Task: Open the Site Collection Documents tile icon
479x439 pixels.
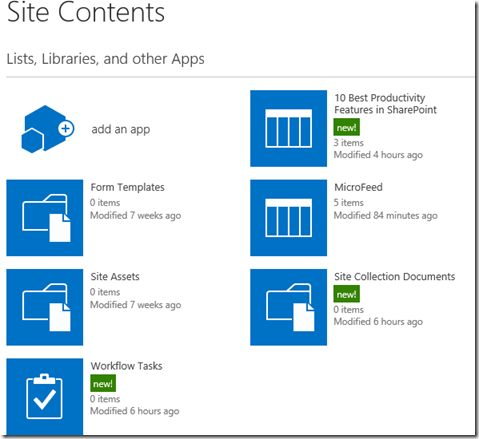Action: (x=289, y=307)
